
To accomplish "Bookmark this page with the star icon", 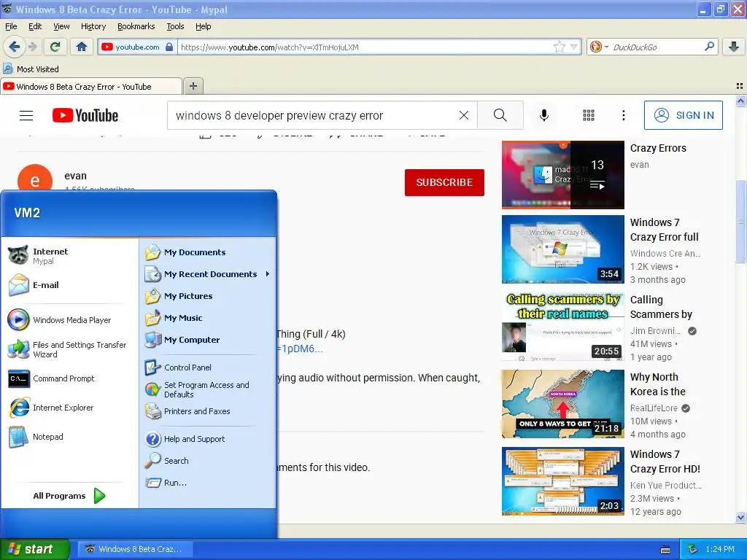I will [560, 47].
